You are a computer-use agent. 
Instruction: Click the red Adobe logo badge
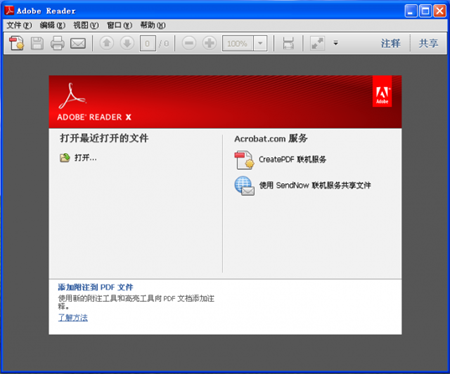pos(382,92)
